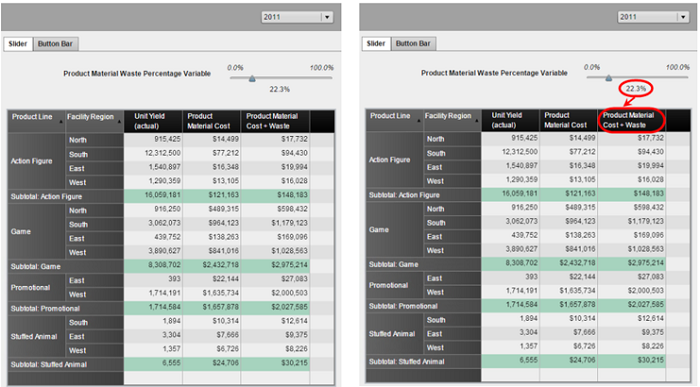This screenshot has height=387, width=700.
Task: Click the circled 22.3% slider value on right
Action: coord(636,89)
